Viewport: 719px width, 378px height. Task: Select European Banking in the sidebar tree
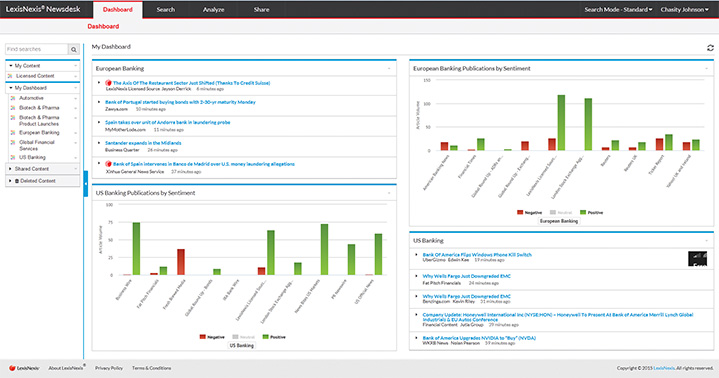[39, 133]
